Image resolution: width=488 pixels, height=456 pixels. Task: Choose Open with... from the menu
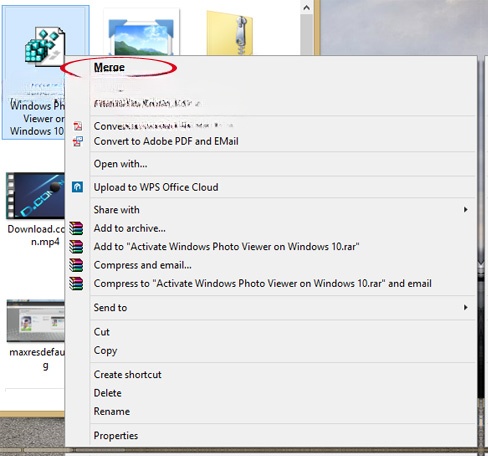coord(120,164)
